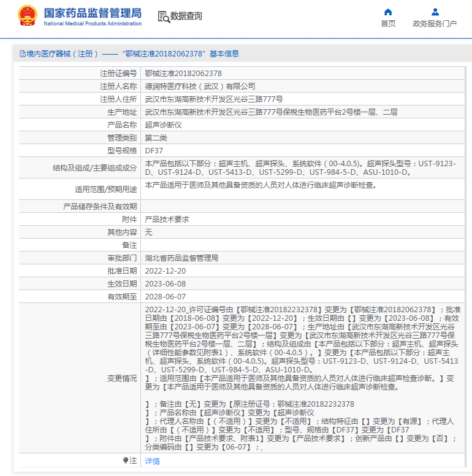
Task: Click registration number value 鄂械注准20182062378
Action: (183, 73)
